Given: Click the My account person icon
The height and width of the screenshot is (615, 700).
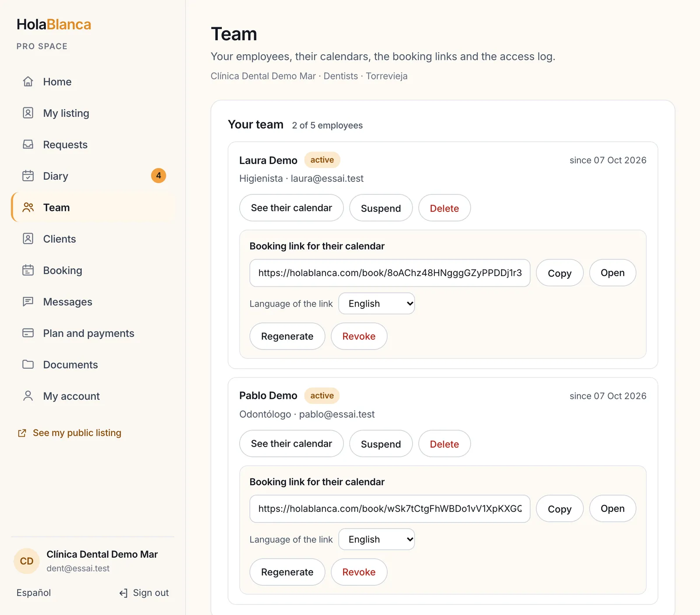Looking at the screenshot, I should coord(28,396).
